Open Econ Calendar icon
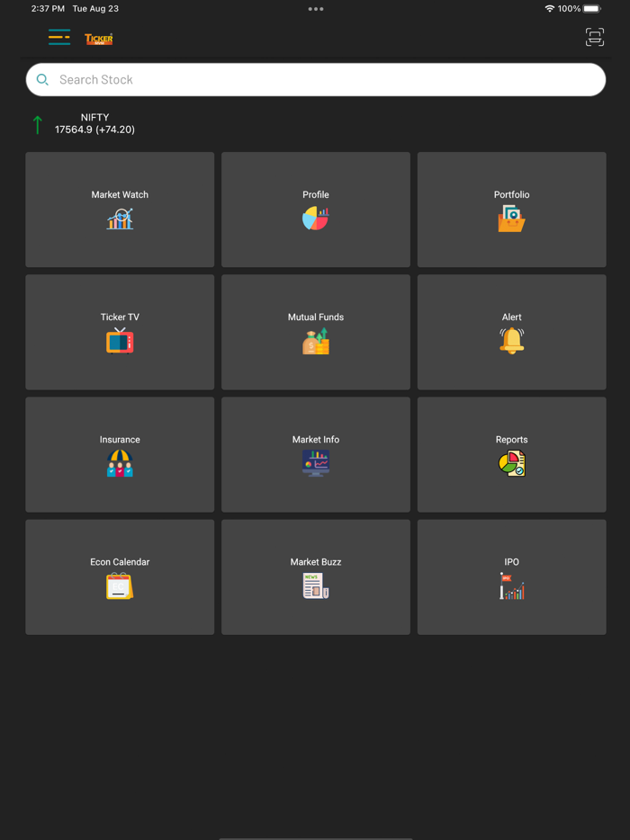Viewport: 630px width, 840px height. point(120,585)
